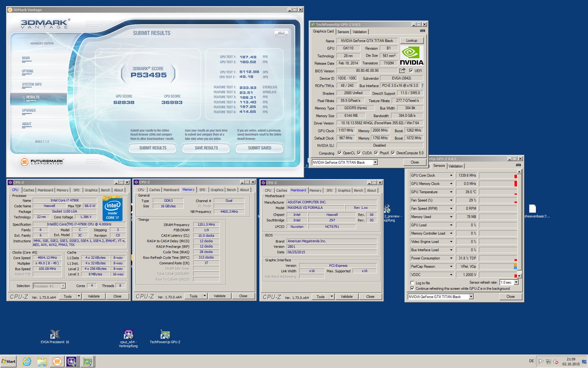Switch to 3DMark Vantage taskbar button

pyautogui.click(x=57, y=362)
